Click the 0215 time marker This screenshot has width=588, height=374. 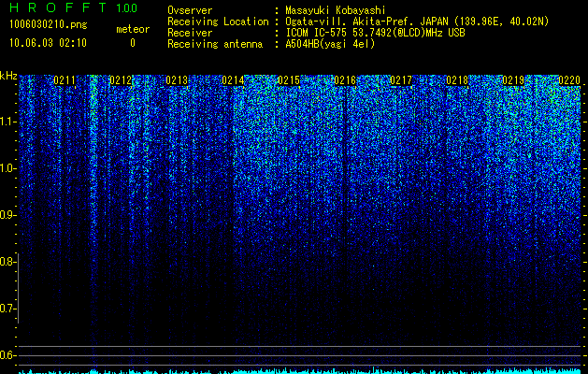289,80
